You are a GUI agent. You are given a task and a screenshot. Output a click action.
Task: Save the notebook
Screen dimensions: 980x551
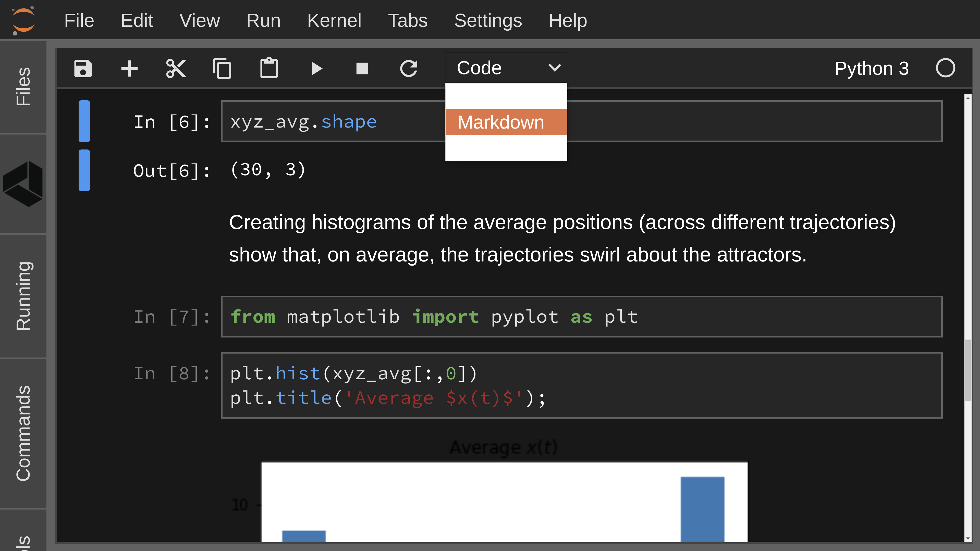[83, 68]
